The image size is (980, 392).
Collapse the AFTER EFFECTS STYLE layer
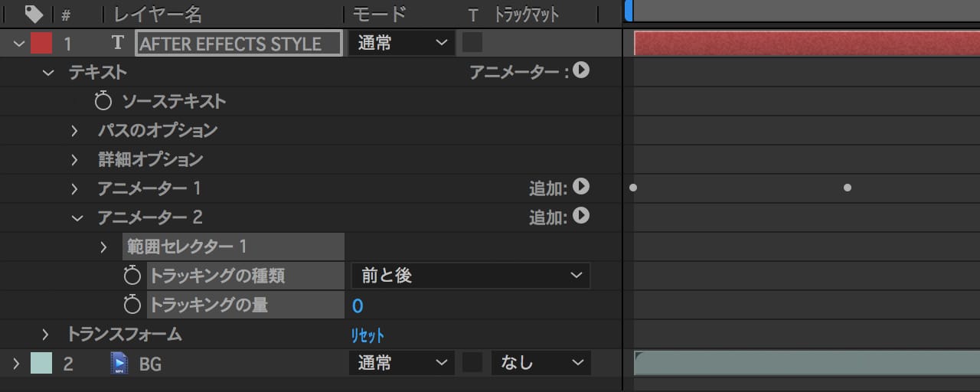pos(18,44)
